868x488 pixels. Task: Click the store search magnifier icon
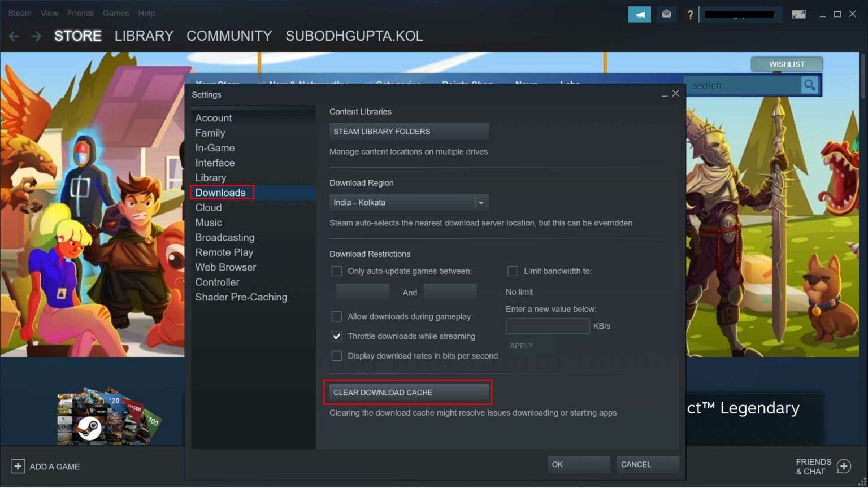[810, 85]
